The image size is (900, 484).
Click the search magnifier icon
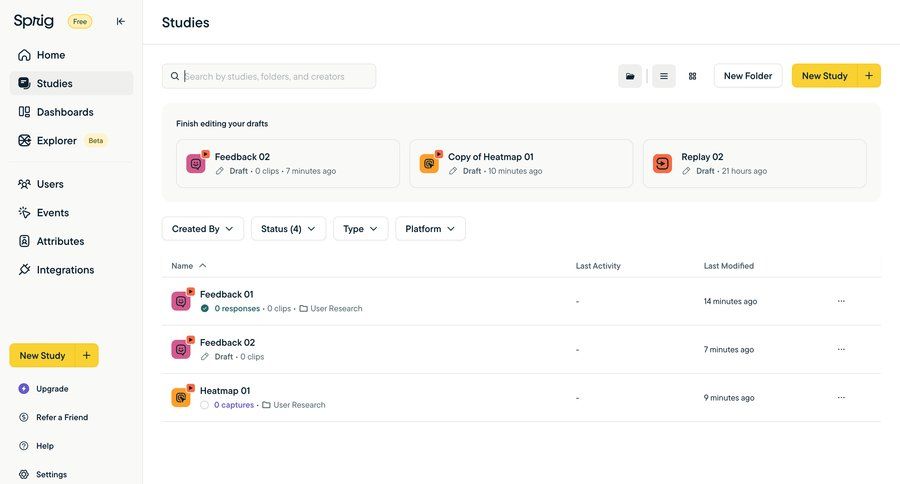click(x=175, y=76)
